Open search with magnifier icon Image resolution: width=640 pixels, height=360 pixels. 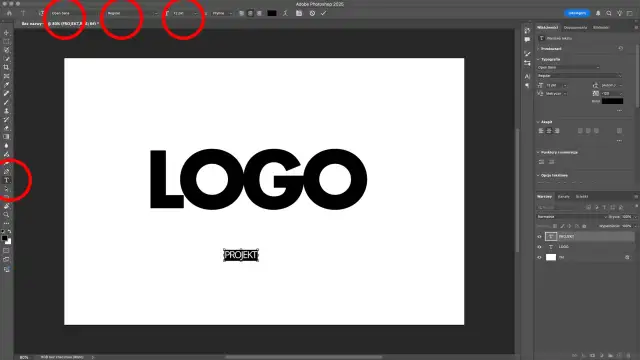[609, 13]
